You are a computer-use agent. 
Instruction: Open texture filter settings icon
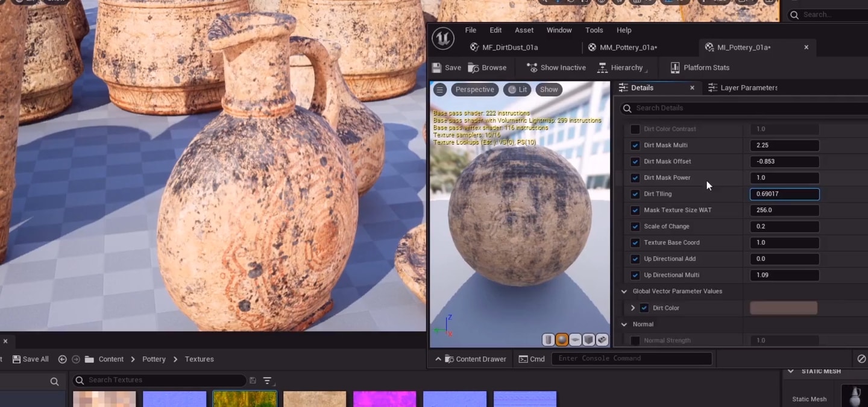pos(267,380)
